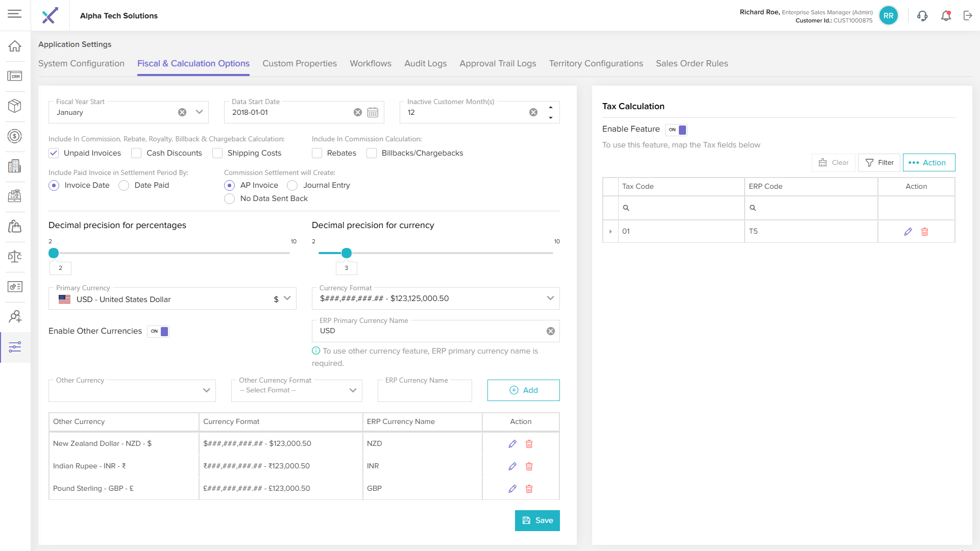Open the Audit Logs tab
This screenshot has width=980, height=551.
pos(425,63)
